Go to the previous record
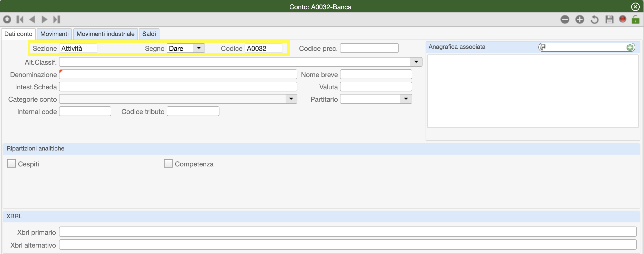This screenshot has height=254, width=644. pyautogui.click(x=32, y=20)
